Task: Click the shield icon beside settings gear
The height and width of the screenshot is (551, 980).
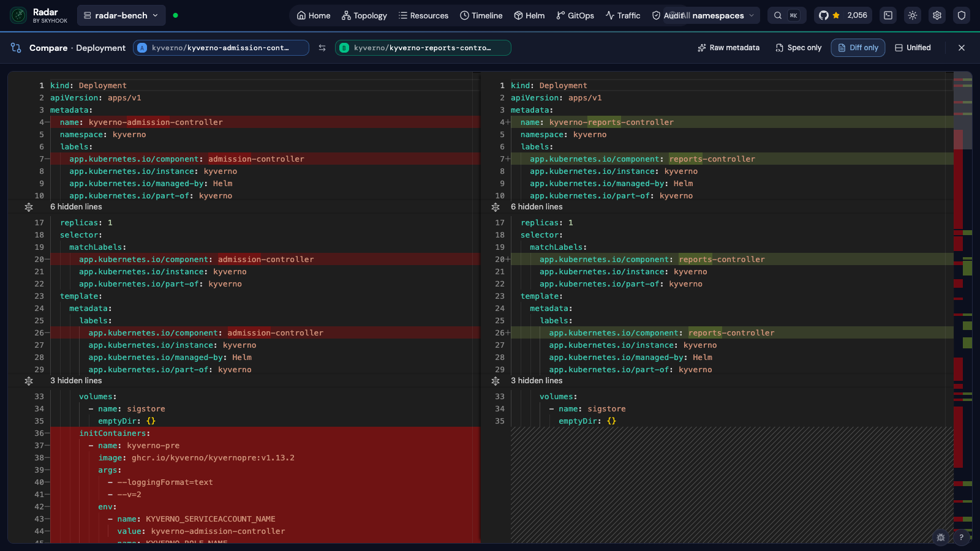Action: (x=962, y=15)
